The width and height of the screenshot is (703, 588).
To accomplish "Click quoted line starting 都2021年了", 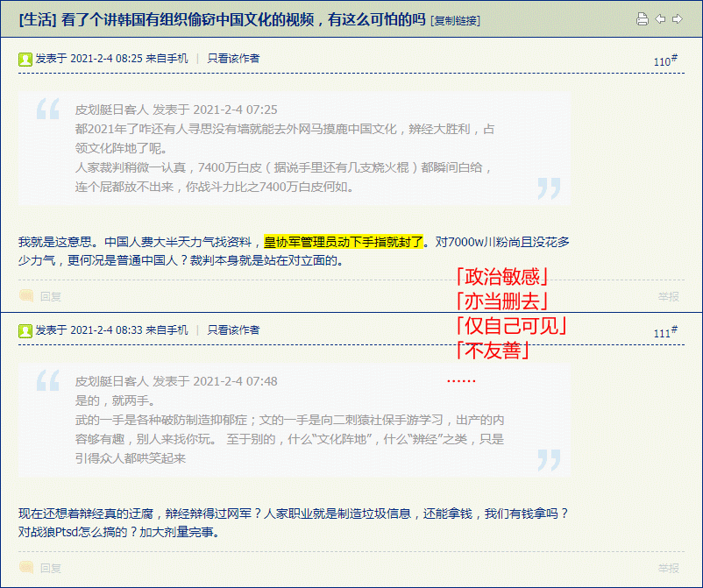I will (x=285, y=129).
